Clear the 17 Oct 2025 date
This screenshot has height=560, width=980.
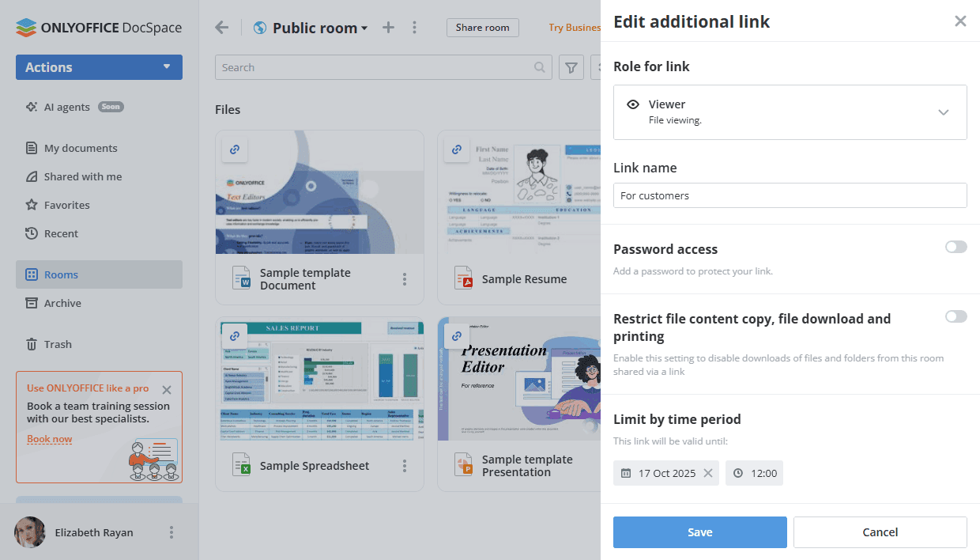(x=708, y=473)
